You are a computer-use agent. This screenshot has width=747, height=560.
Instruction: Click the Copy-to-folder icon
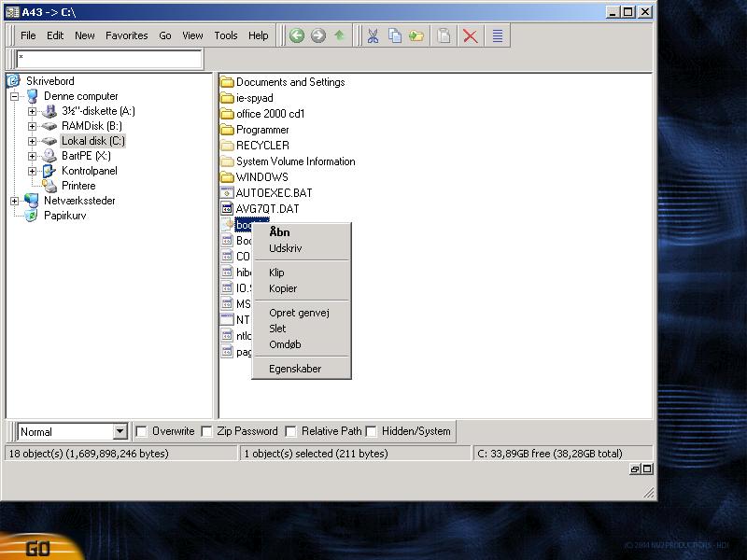click(x=416, y=35)
